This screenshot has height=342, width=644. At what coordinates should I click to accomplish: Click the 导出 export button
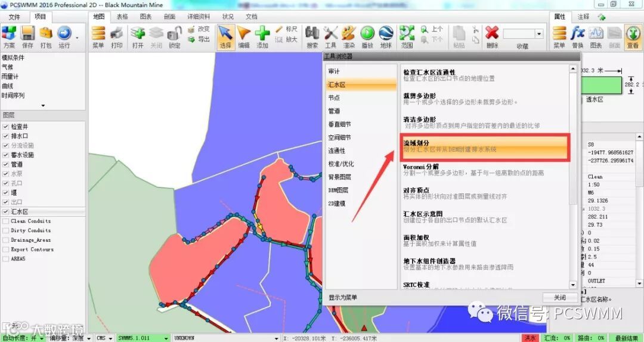(199, 39)
